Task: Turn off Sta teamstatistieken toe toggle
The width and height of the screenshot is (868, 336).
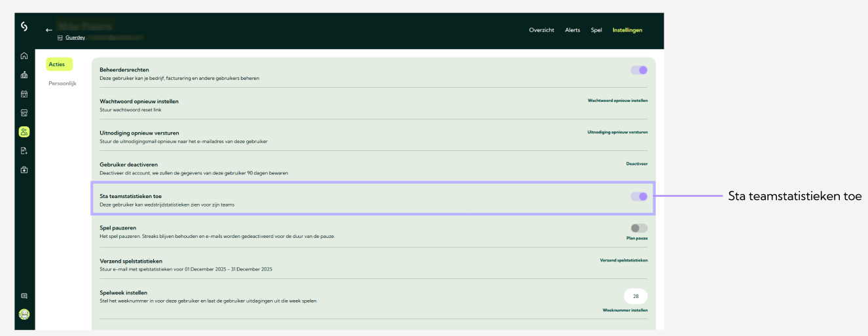Action: [x=639, y=196]
